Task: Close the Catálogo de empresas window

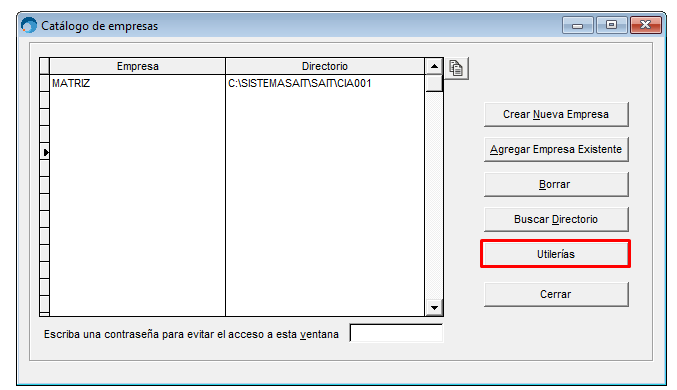Action: click(645, 25)
